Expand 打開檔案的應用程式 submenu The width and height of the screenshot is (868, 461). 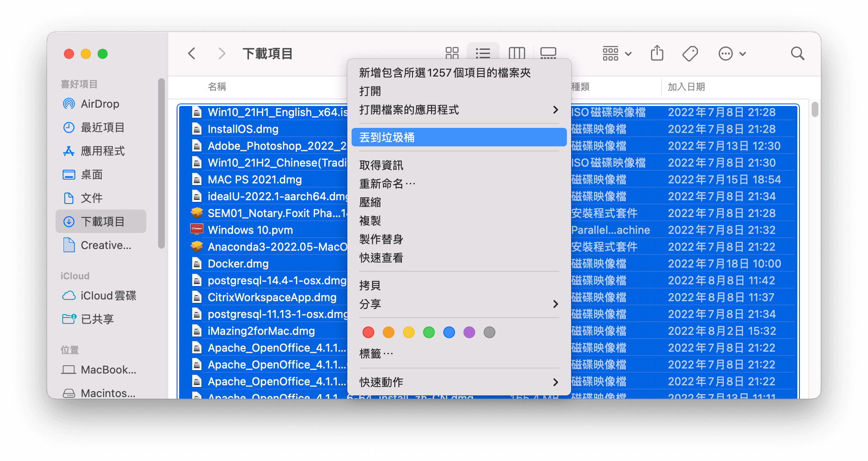click(459, 110)
